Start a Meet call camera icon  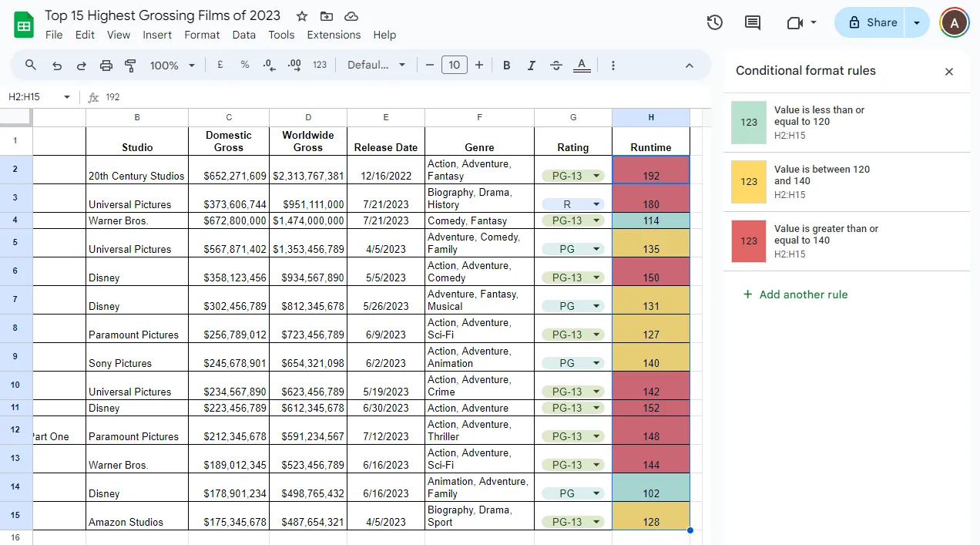(795, 23)
